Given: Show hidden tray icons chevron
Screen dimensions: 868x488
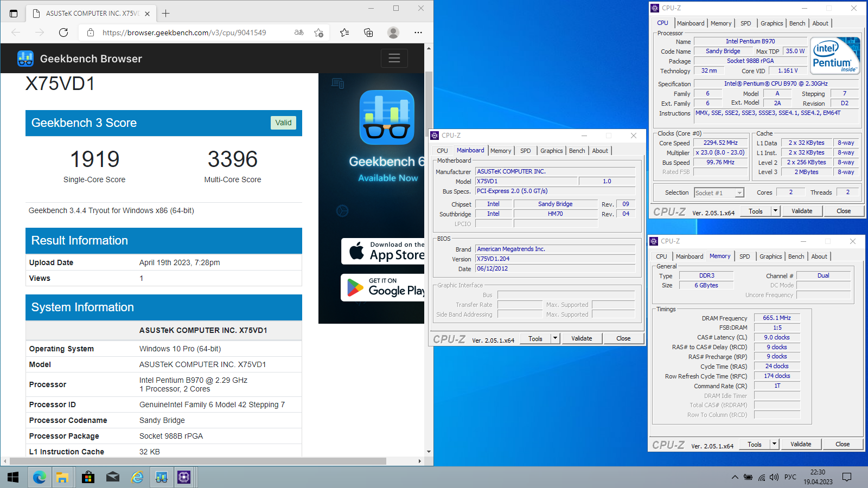Looking at the screenshot, I should click(x=735, y=477).
